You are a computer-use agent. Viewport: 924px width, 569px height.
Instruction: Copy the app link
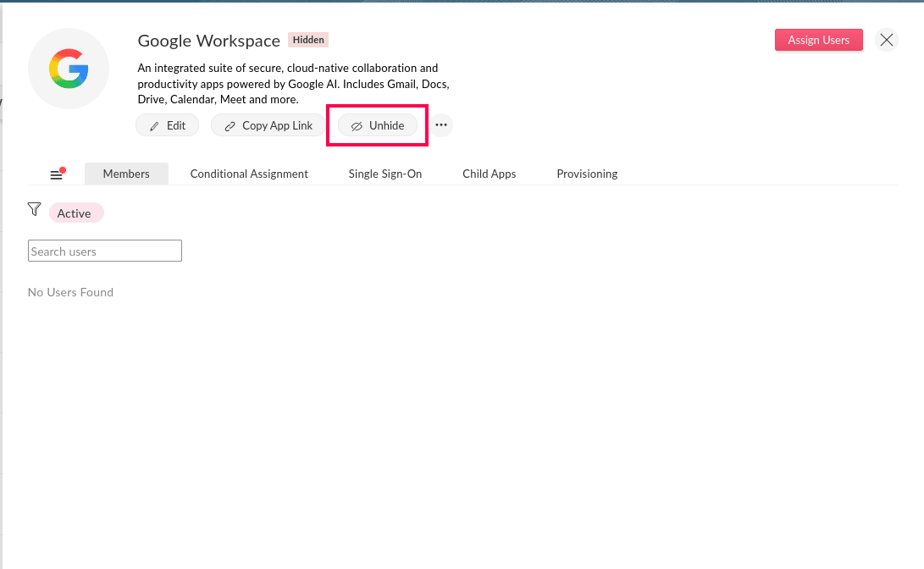268,125
